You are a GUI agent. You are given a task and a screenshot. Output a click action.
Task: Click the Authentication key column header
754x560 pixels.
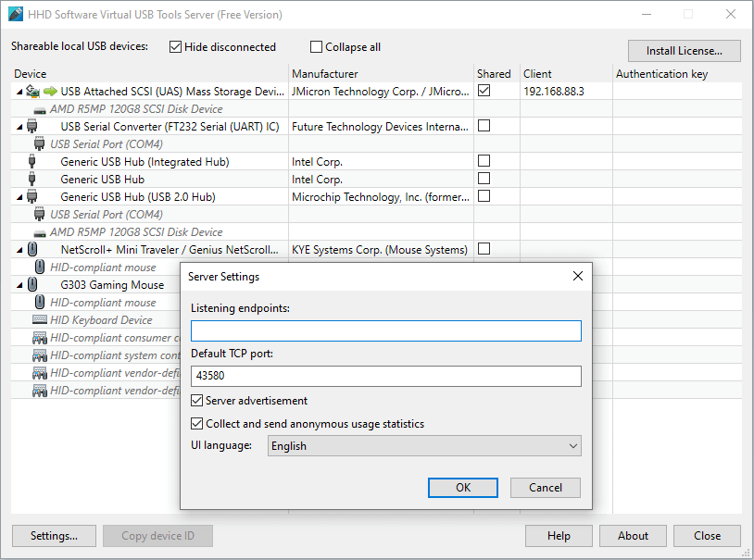click(677, 73)
